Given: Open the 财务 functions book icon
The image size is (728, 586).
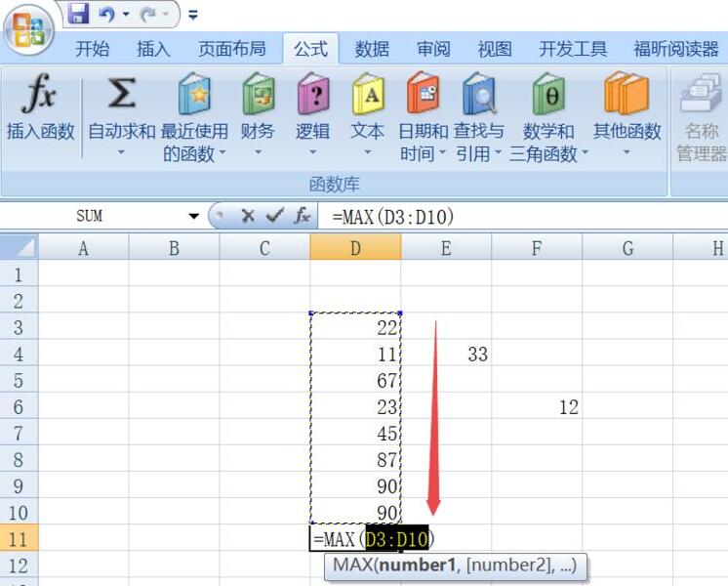Looking at the screenshot, I should tap(259, 93).
